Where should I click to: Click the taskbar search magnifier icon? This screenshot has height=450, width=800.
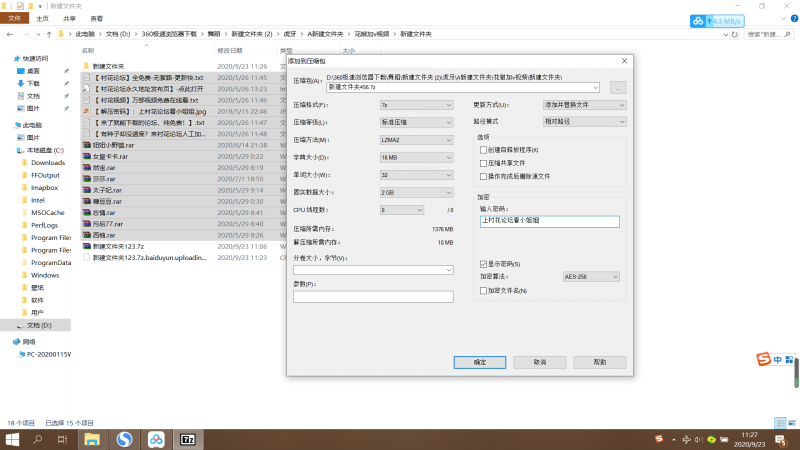(x=37, y=439)
